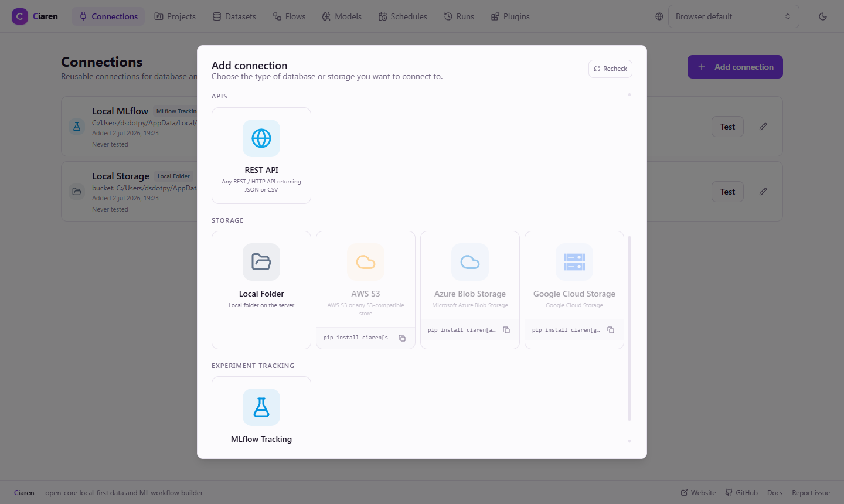Open the Datasets nav tab
Screen dimensions: 844x504
(234, 16)
